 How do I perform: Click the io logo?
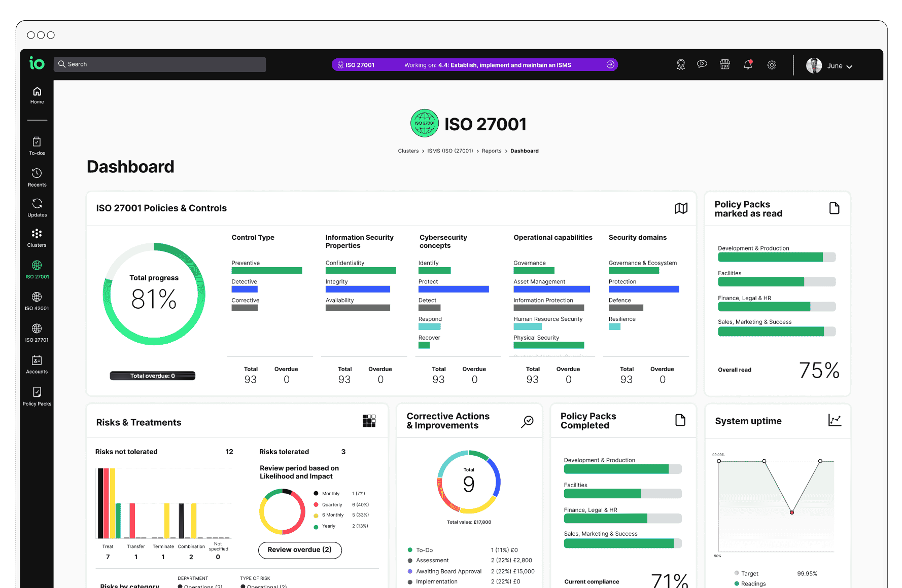click(37, 63)
